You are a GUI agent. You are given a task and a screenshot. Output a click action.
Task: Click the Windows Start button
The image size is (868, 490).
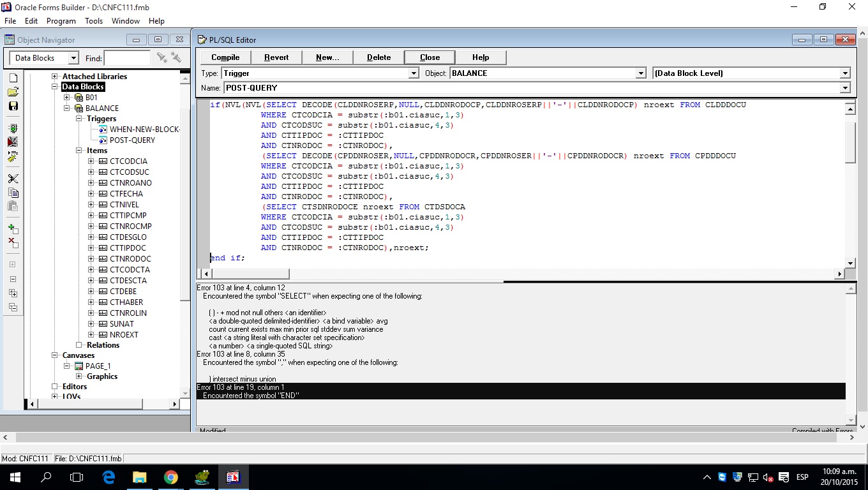coord(15,477)
